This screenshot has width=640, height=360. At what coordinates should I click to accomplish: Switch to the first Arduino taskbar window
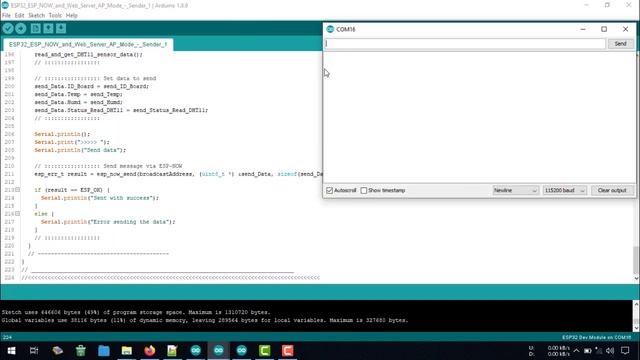click(x=196, y=351)
